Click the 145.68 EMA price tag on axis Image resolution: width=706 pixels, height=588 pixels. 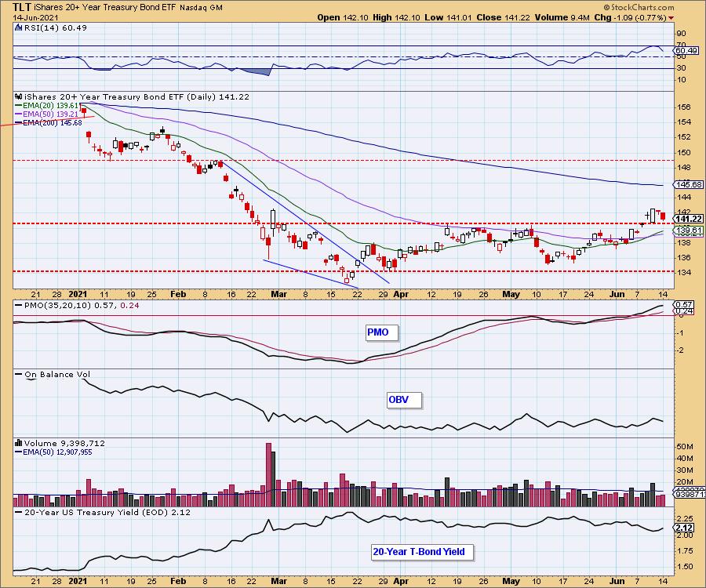[689, 185]
